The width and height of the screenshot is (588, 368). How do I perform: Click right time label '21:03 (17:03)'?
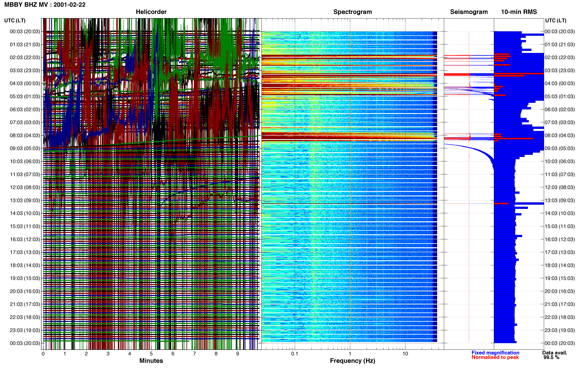pyautogui.click(x=560, y=304)
